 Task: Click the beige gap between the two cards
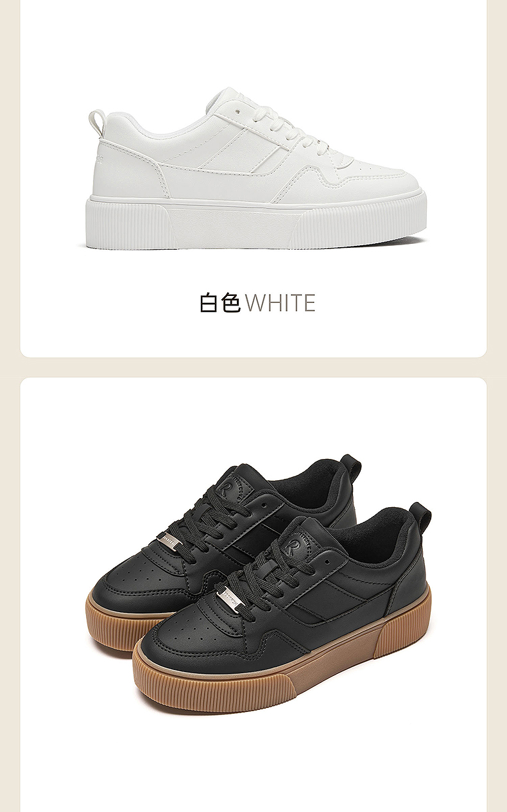coord(253,367)
